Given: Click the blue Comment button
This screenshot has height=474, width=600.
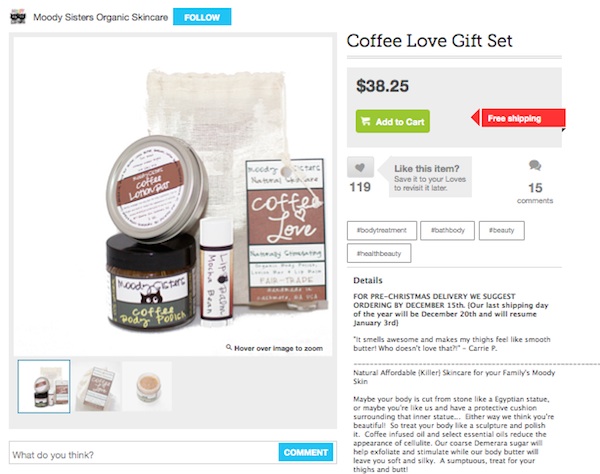Looking at the screenshot, I should click(x=306, y=452).
